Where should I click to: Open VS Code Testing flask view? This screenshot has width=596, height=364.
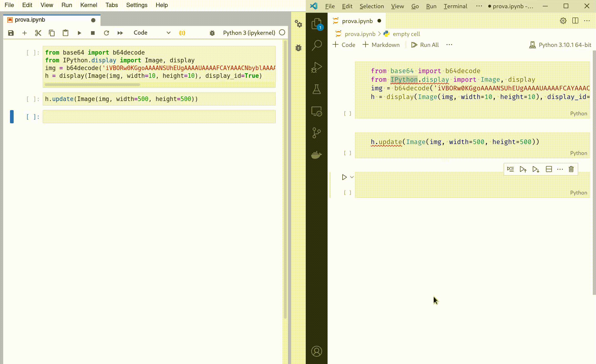click(x=317, y=89)
